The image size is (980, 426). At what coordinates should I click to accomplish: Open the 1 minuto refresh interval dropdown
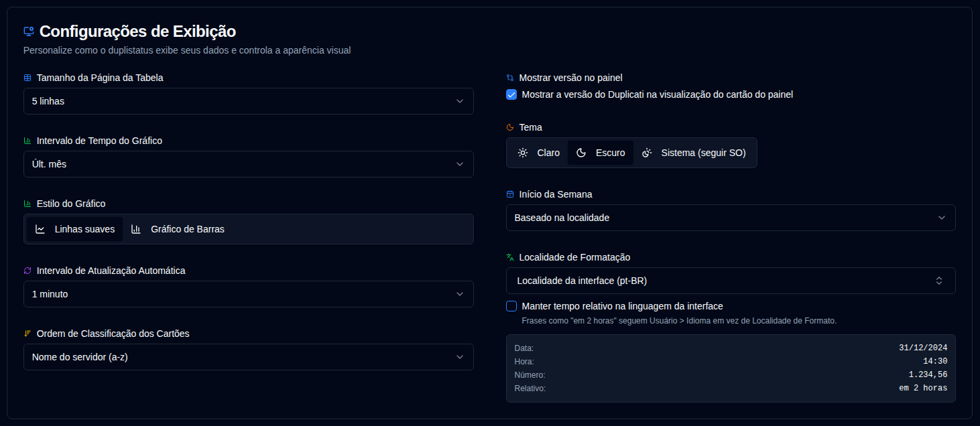tap(249, 294)
